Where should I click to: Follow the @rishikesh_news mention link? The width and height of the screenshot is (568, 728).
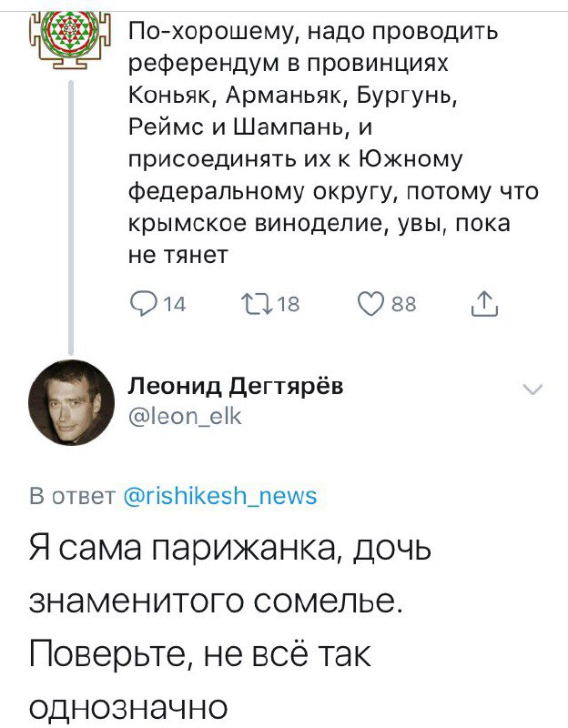pyautogui.click(x=219, y=496)
